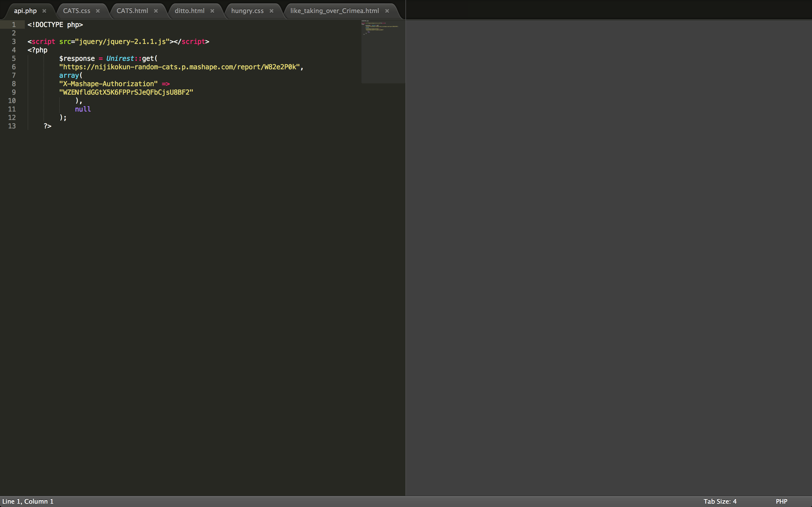Close the CATS.html tab
The height and width of the screenshot is (507, 812).
coord(156,11)
